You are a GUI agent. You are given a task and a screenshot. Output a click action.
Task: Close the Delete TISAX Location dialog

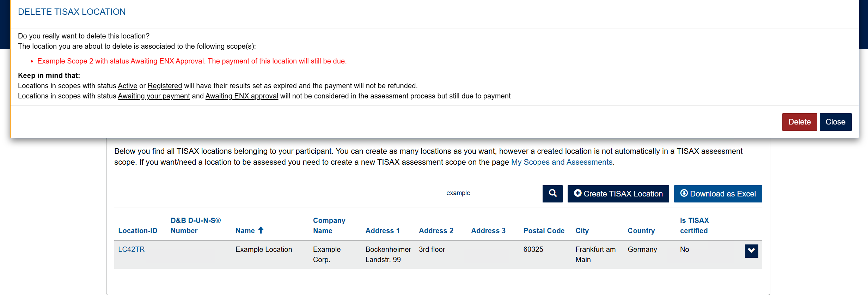click(835, 122)
